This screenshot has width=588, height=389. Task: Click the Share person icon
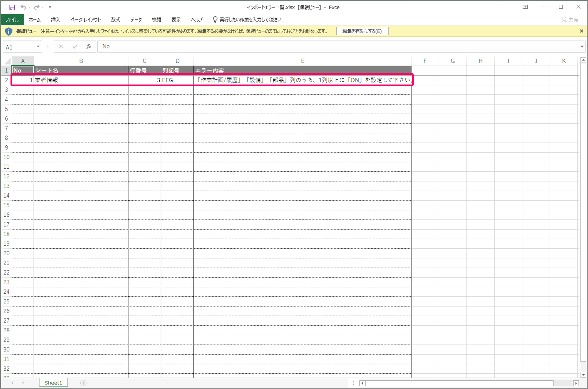(564, 20)
